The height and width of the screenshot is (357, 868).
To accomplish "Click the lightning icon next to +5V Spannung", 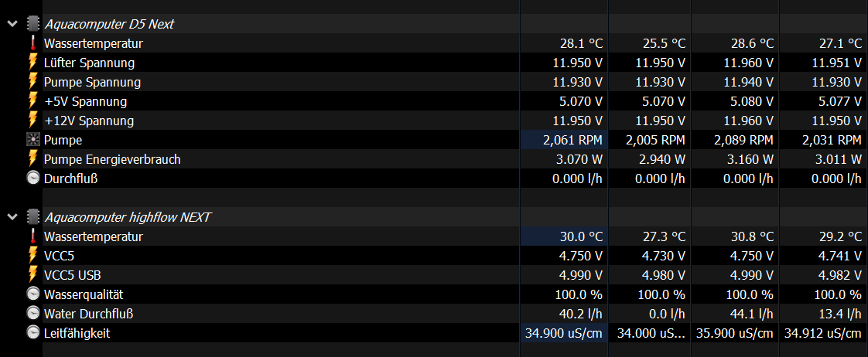I will coord(33,101).
